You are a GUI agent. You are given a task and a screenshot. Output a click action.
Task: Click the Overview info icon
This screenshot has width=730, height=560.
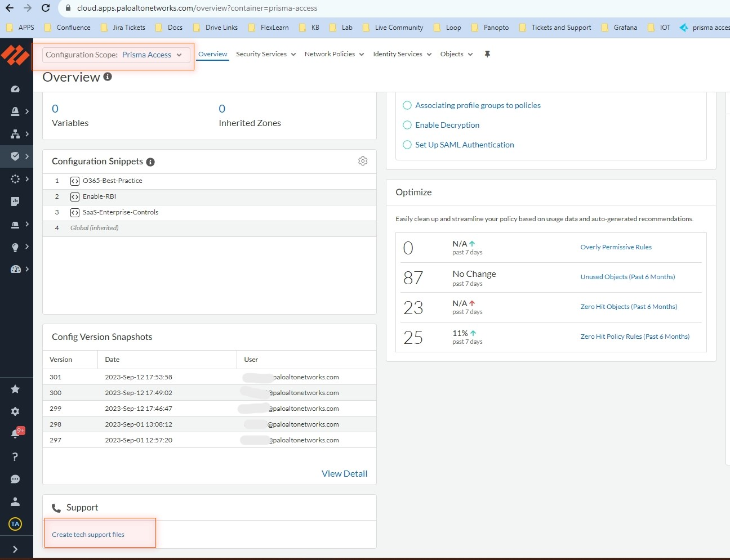point(108,77)
